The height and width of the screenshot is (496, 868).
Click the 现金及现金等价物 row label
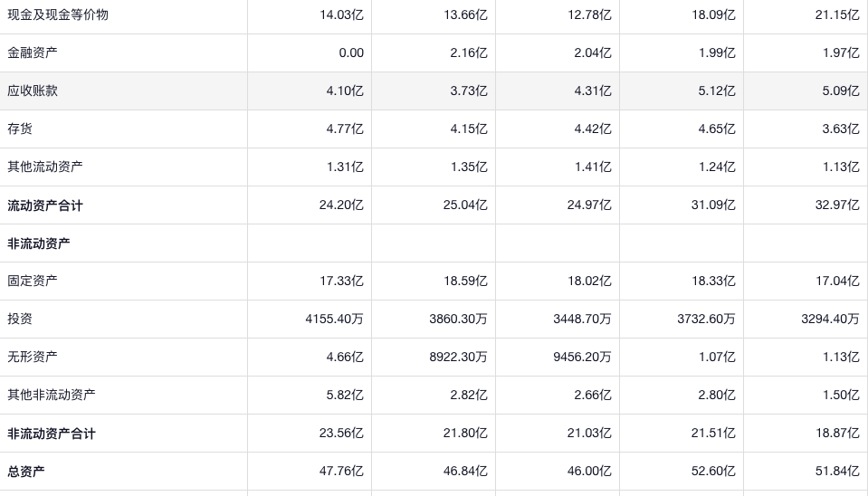pyautogui.click(x=58, y=14)
